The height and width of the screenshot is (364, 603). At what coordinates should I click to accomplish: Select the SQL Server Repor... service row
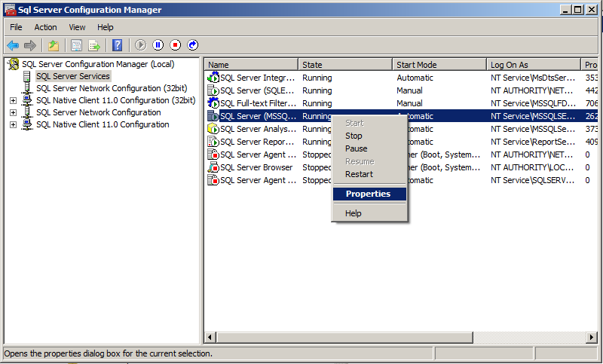(x=402, y=142)
